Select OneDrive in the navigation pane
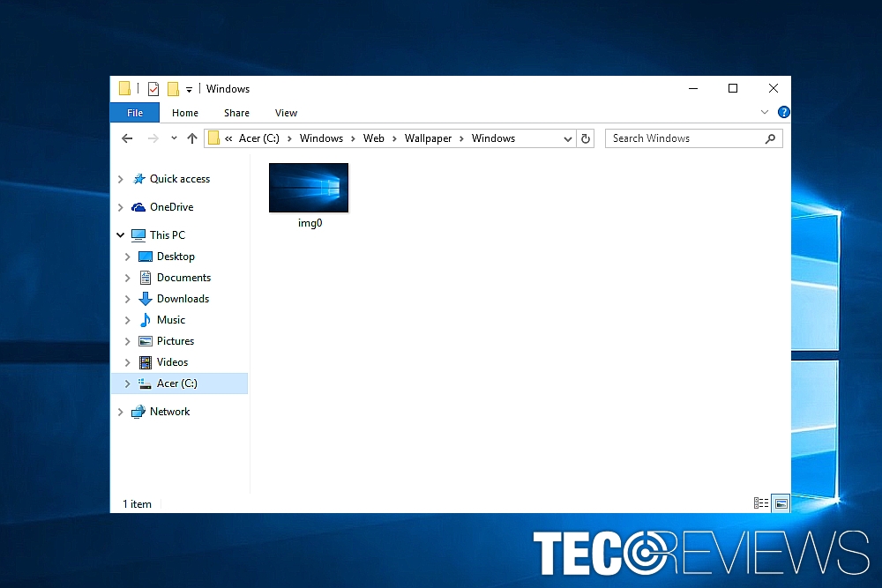The width and height of the screenshot is (882, 588). pos(171,207)
